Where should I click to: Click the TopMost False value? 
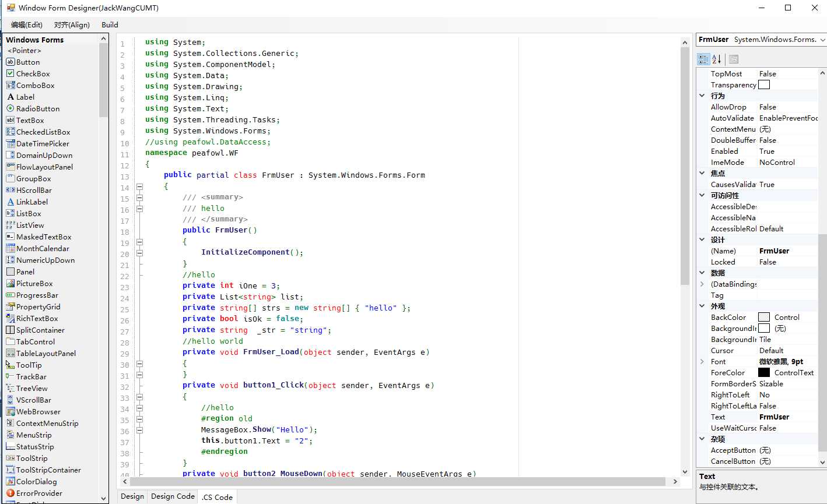787,73
